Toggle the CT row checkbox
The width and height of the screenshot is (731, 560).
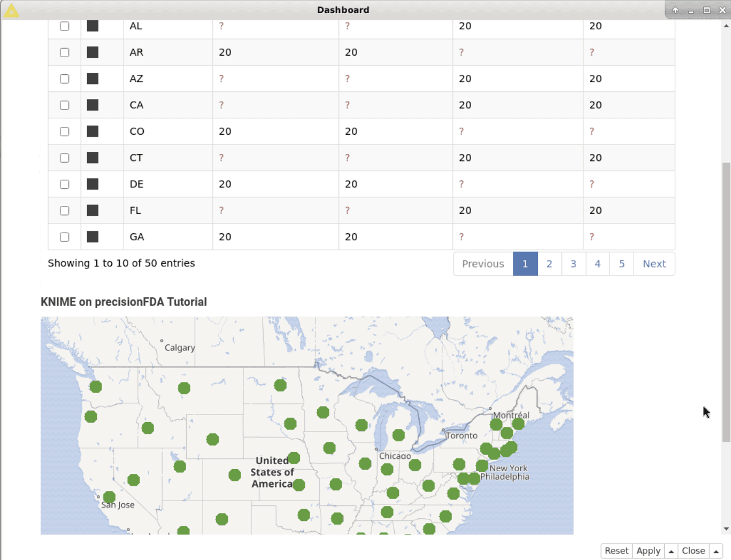tap(65, 158)
